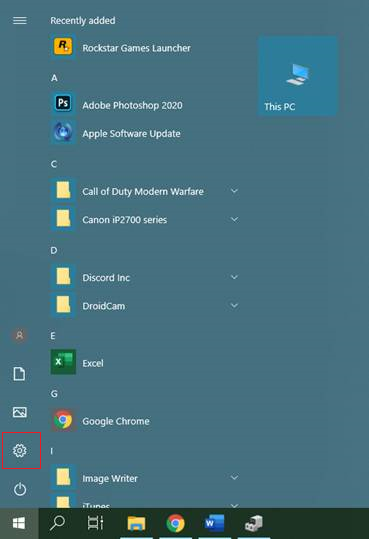Image resolution: width=369 pixels, height=539 pixels.
Task: Open Google Chrome icon in app list
Action: [63, 420]
